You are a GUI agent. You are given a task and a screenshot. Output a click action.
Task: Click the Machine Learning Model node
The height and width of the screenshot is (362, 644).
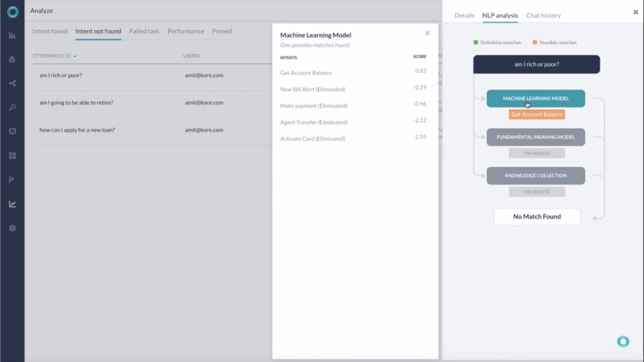[x=535, y=99]
